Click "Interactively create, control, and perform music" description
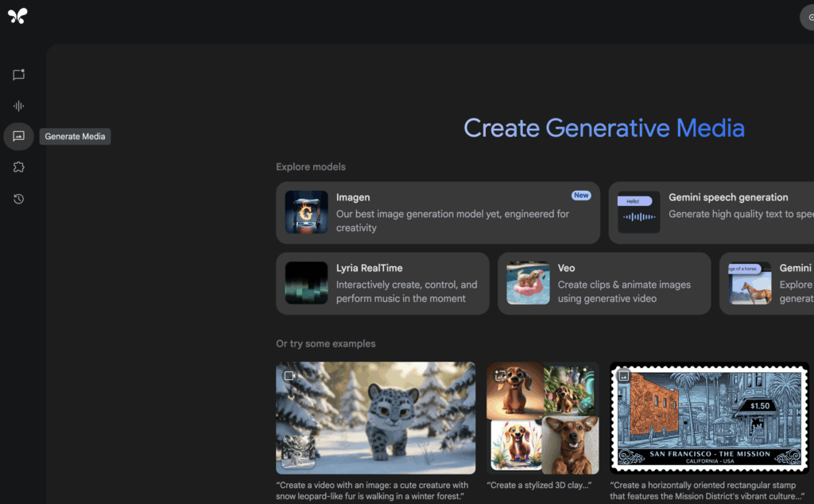Screen dimensions: 814x504 pyautogui.click(x=406, y=291)
